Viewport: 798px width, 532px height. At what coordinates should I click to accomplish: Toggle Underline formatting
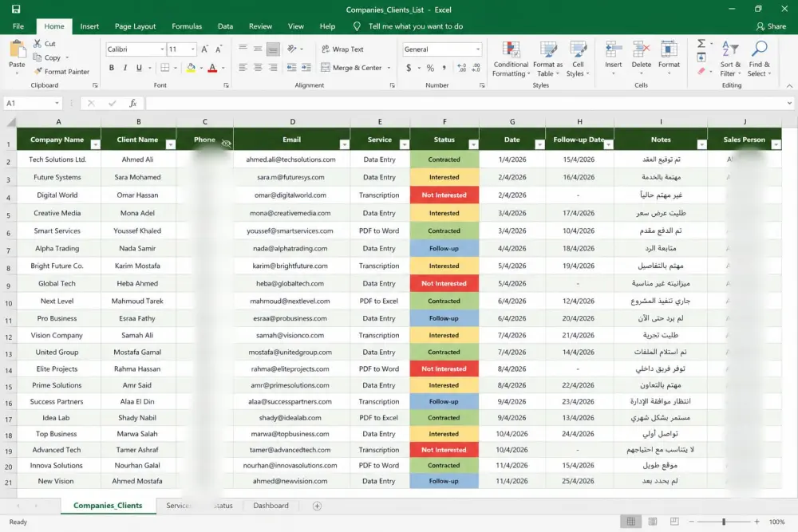[139, 68]
